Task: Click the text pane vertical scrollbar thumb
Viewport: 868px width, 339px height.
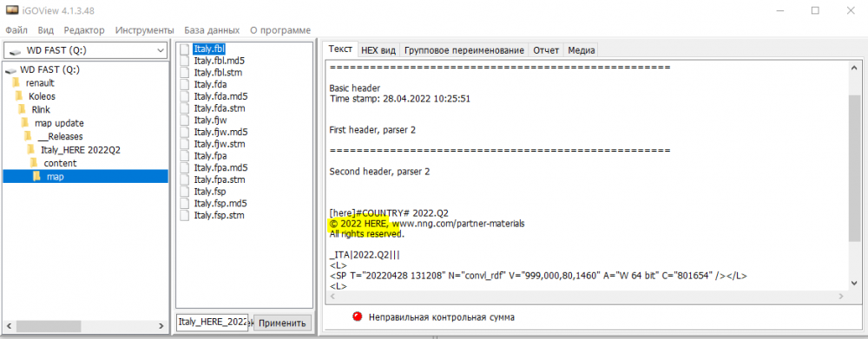Action: (x=854, y=169)
